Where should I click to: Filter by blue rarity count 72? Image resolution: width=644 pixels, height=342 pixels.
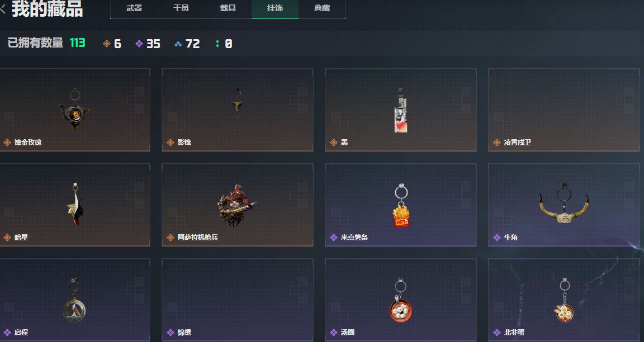point(187,44)
